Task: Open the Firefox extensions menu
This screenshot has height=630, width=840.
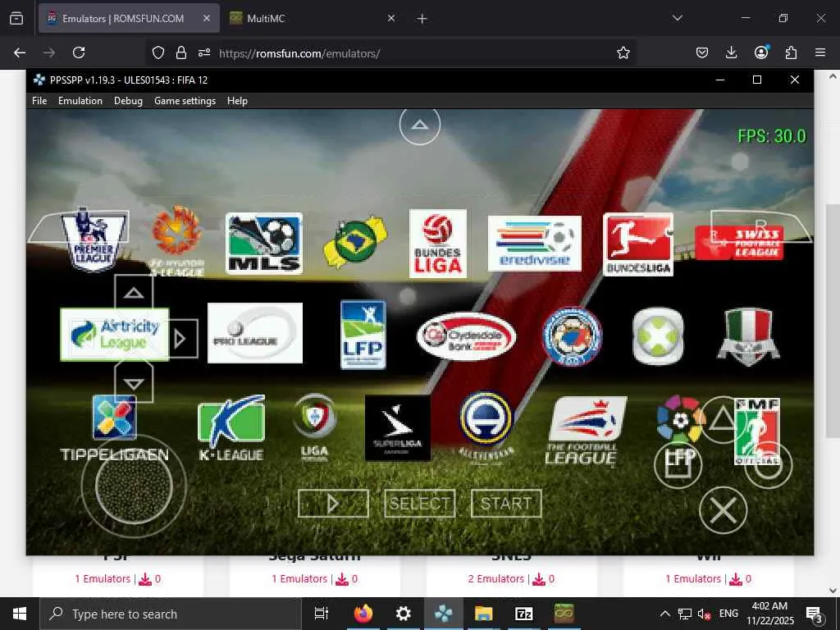Action: (x=791, y=52)
